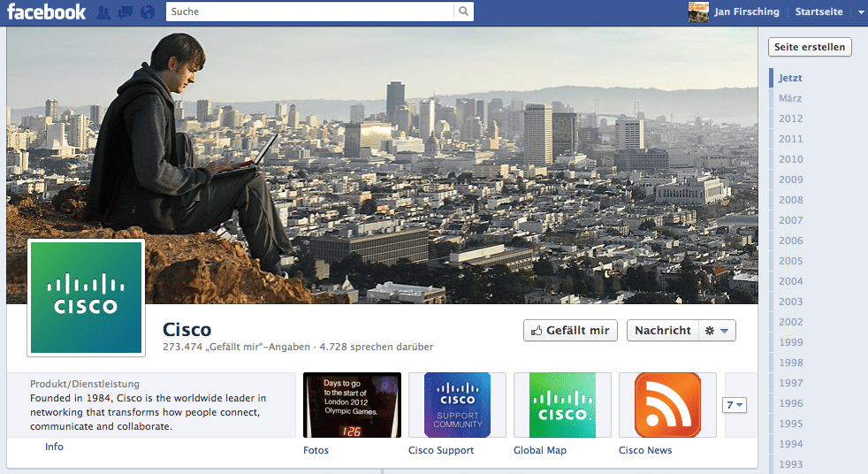Select year 1997 on timeline
The height and width of the screenshot is (474, 868).
click(790, 383)
